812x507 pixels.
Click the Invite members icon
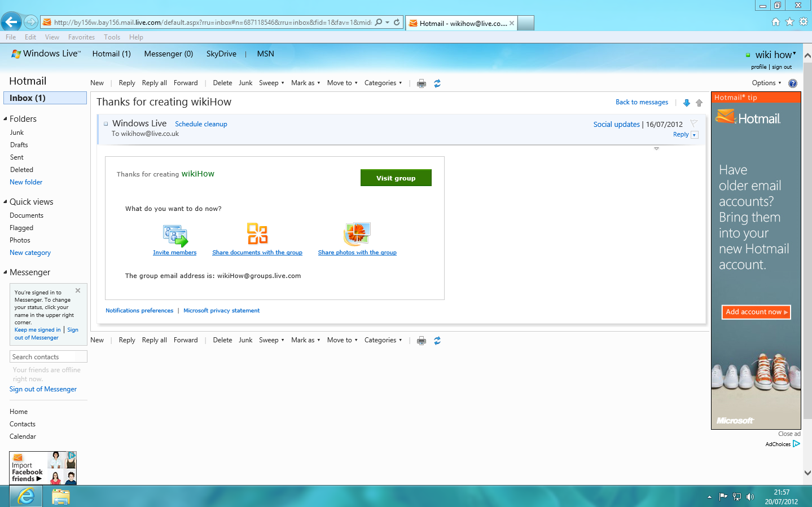point(175,236)
